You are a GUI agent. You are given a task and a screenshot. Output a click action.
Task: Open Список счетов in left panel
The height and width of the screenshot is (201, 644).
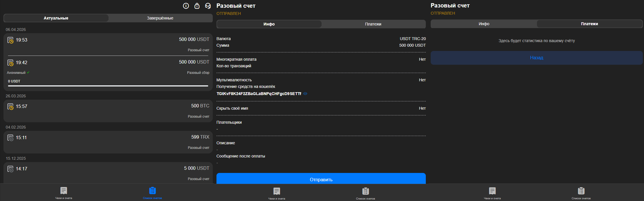pyautogui.click(x=152, y=193)
